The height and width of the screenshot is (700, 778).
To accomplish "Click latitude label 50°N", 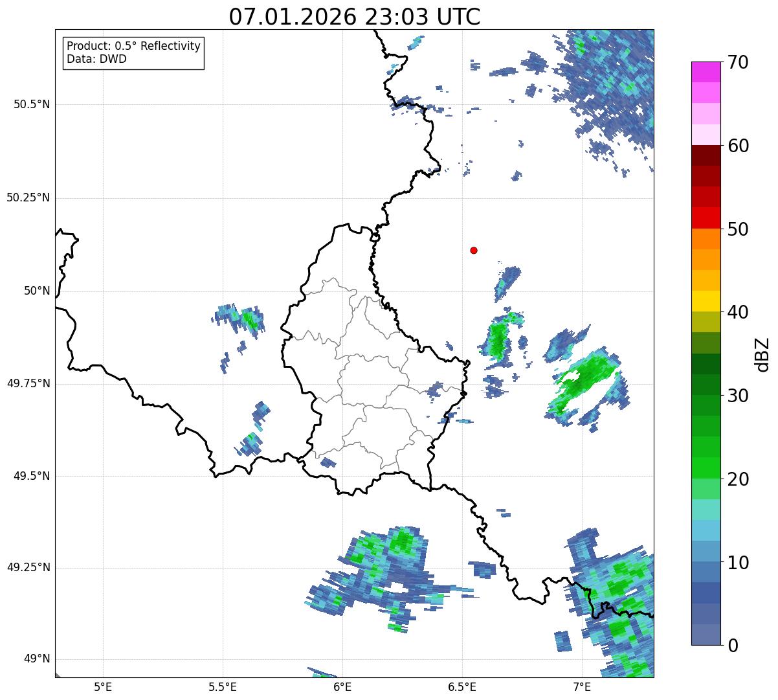I will 37,291.
